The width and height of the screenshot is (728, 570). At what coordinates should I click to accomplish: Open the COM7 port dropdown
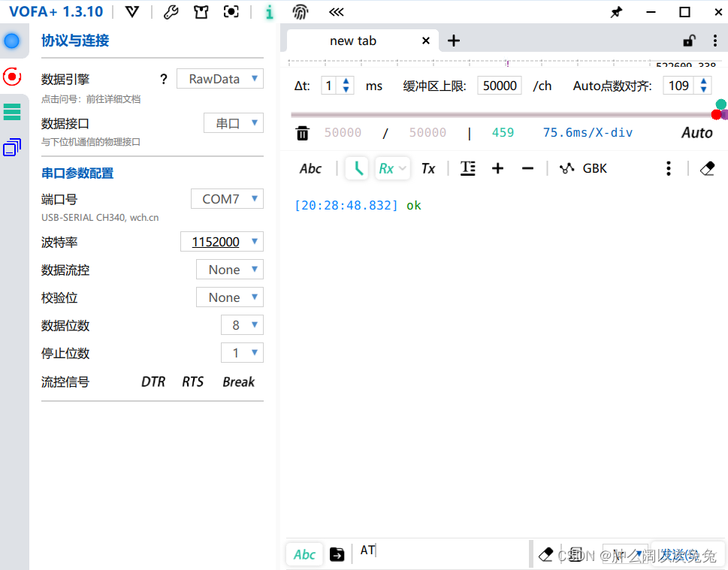[227, 199]
